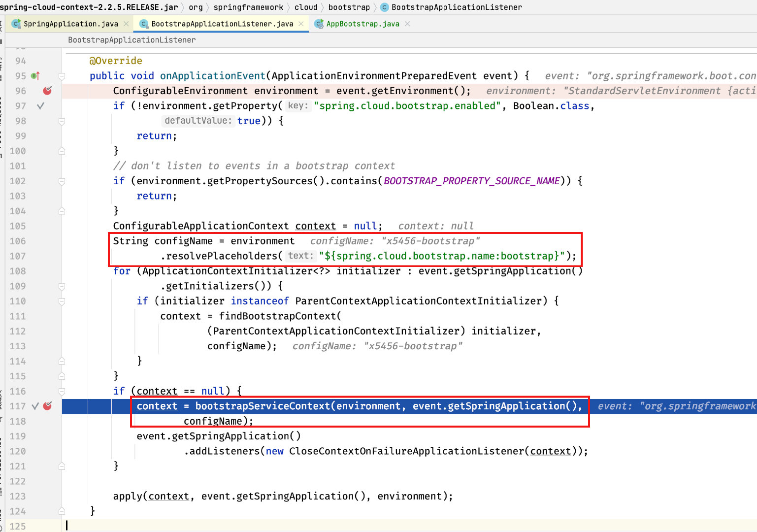The width and height of the screenshot is (757, 532).
Task: Close the SpringApplication.java tab
Action: (126, 24)
